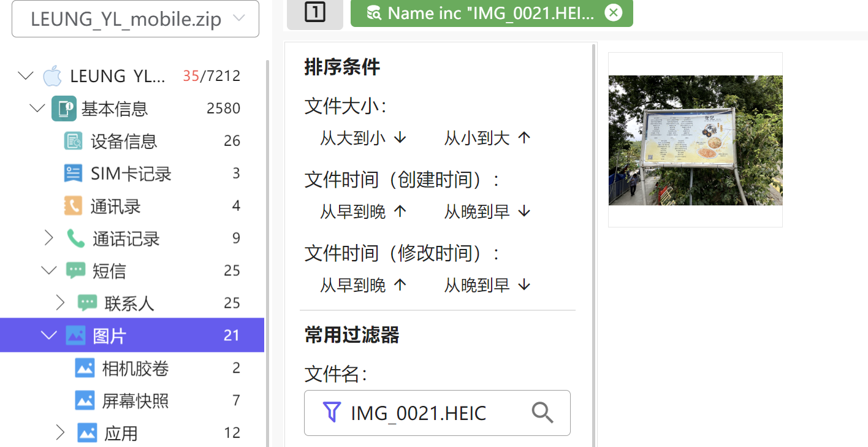The image size is (868, 447).
Task: Click the green call records phone icon
Action: tap(75, 239)
